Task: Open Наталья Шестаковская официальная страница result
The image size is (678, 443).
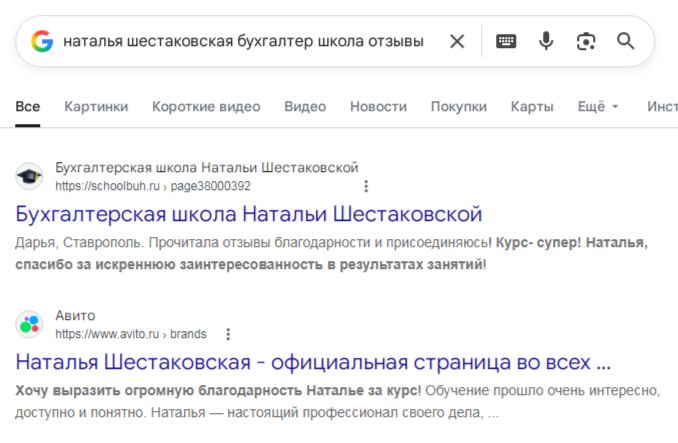Action: [313, 362]
